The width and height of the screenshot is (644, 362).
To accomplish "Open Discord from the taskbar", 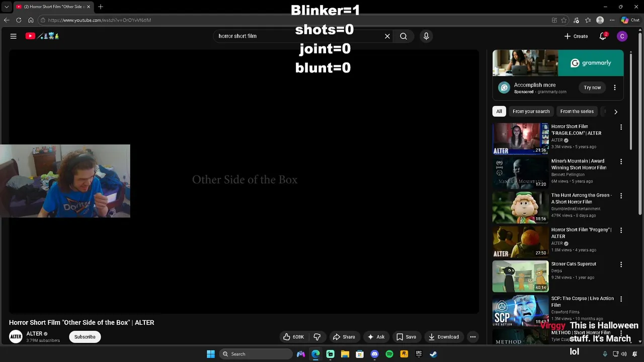I will click(x=374, y=354).
